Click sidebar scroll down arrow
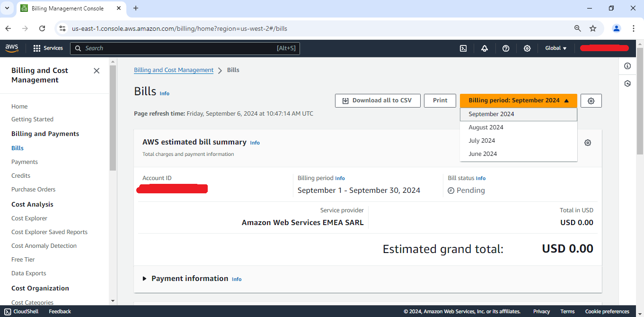This screenshot has width=644, height=317. (113, 301)
